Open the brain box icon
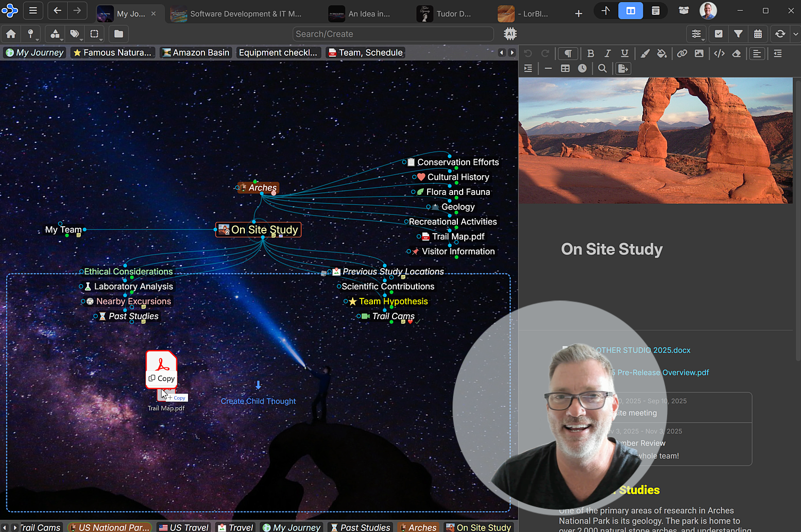The height and width of the screenshot is (532, 801). click(684, 11)
